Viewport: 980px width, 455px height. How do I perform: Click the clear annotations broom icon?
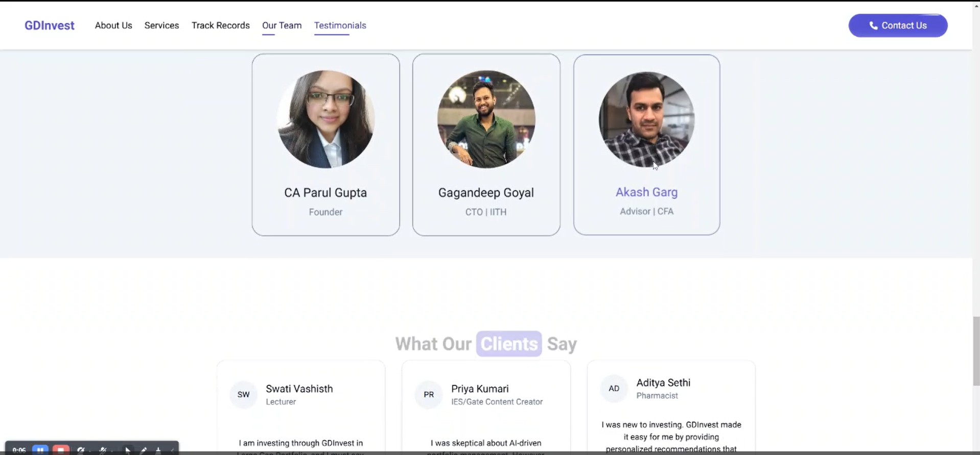(158, 450)
